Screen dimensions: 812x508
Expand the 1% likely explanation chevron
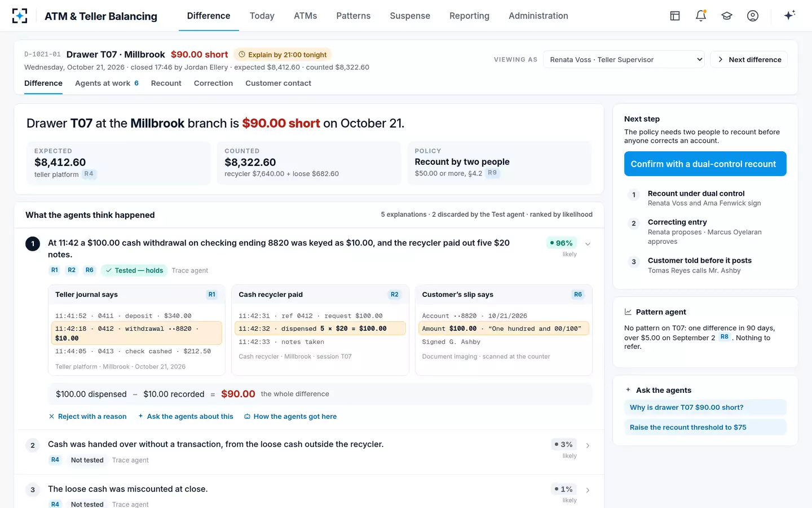pyautogui.click(x=588, y=490)
